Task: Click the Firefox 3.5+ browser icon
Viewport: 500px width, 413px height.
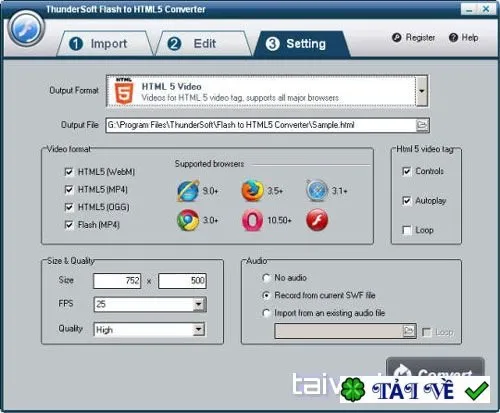Action: 252,191
